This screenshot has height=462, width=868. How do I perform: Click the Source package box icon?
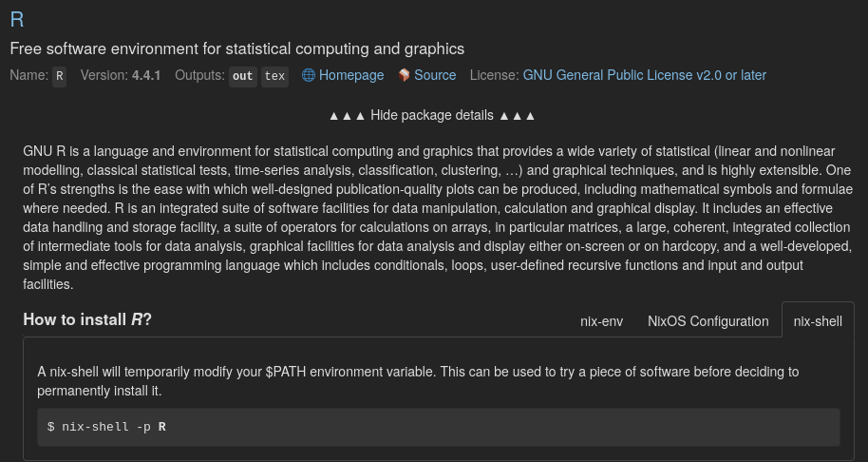pyautogui.click(x=404, y=75)
